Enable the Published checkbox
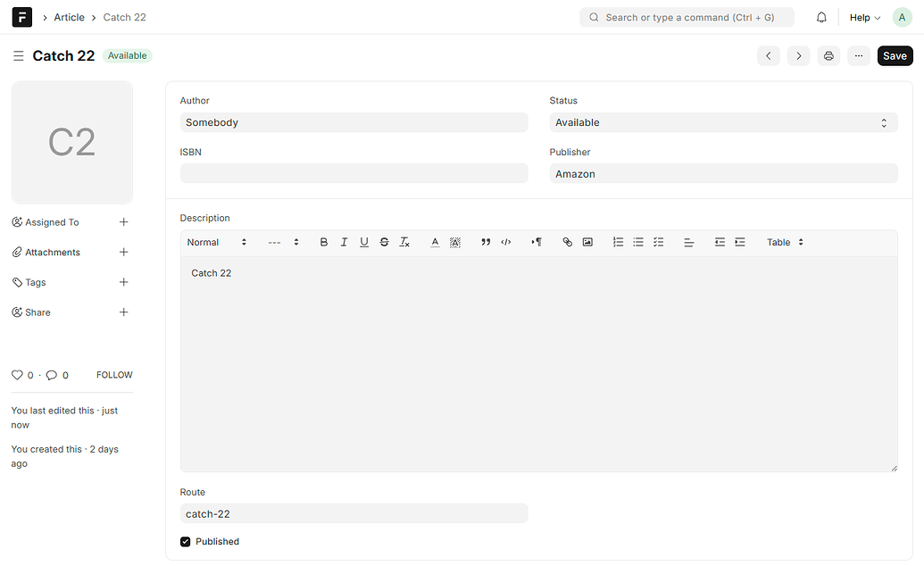This screenshot has width=924, height=566. (x=185, y=541)
